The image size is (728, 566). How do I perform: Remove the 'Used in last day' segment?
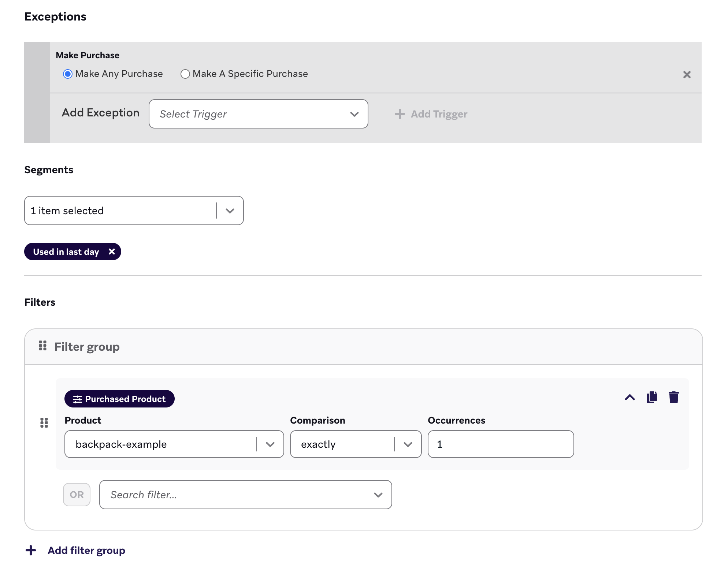click(x=112, y=252)
